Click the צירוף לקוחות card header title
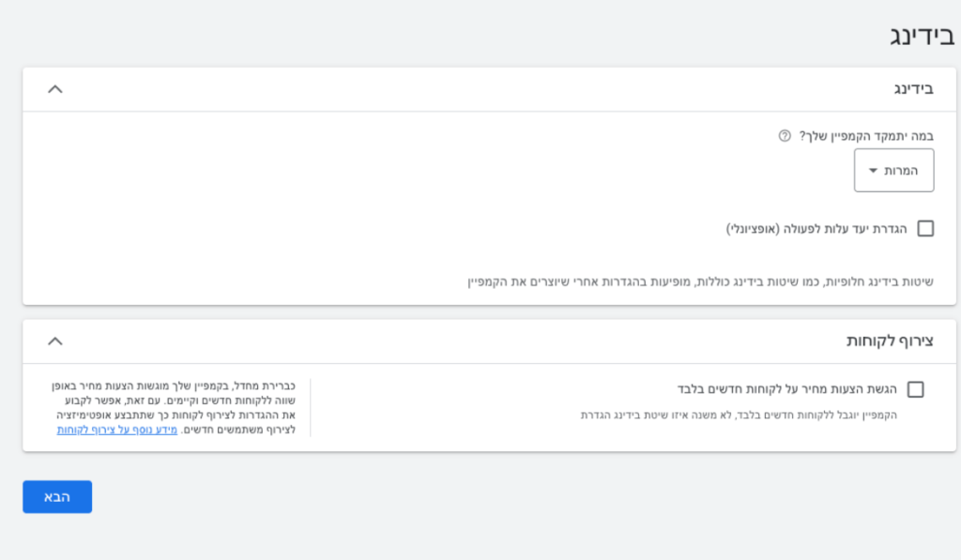The height and width of the screenshot is (560, 961). [890, 341]
